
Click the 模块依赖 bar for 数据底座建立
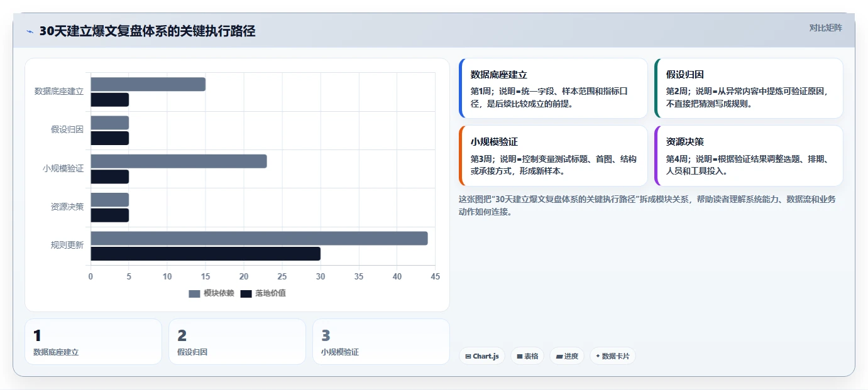[x=148, y=84]
